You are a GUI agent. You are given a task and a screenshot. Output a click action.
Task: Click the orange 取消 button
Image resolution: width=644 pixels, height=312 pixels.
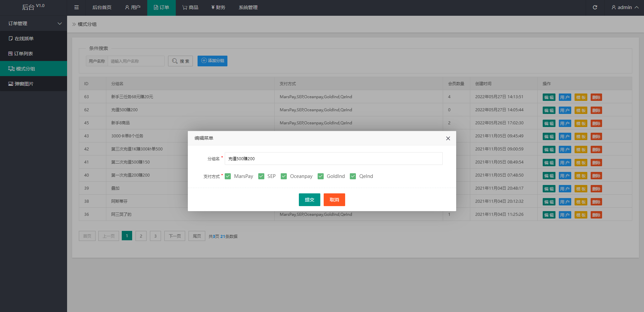coord(334,200)
